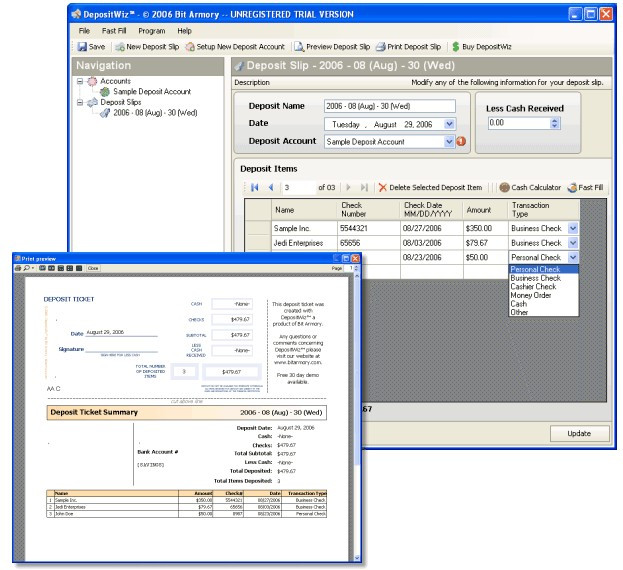Open the Date picker dropdown
The height and width of the screenshot is (570, 623).
click(x=449, y=124)
